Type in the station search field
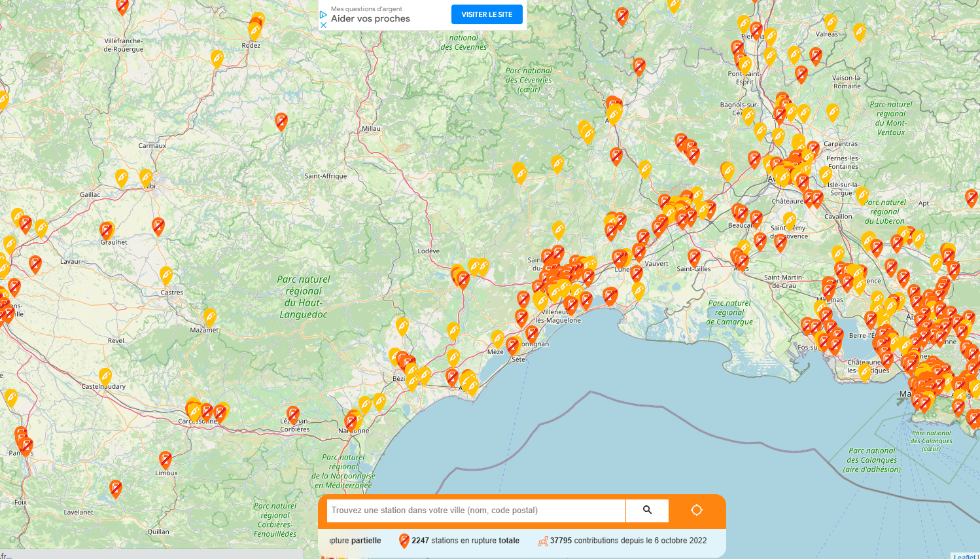Screen dimensions: 980x559 point(476,510)
